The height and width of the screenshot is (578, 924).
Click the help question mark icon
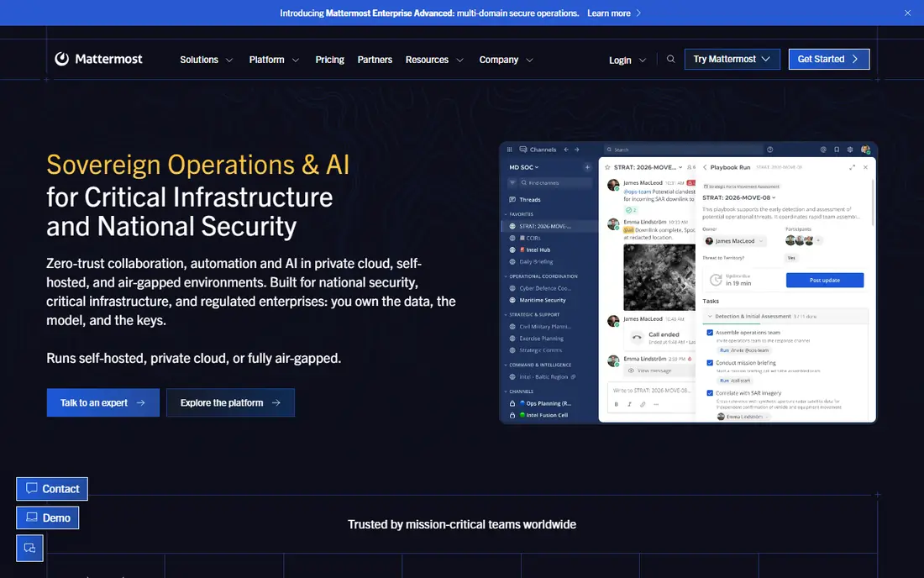pos(769,150)
